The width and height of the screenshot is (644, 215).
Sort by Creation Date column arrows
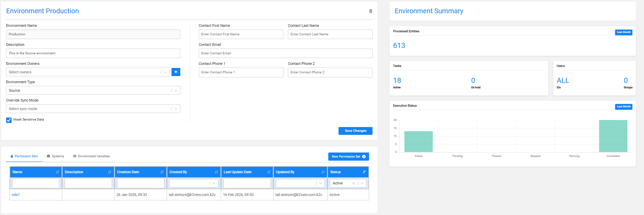click(162, 172)
